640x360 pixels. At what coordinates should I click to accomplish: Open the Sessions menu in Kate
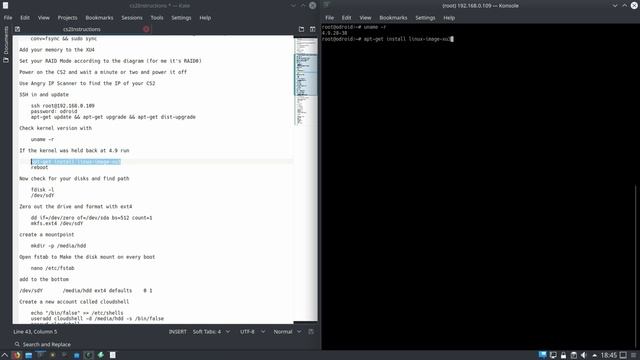132,18
